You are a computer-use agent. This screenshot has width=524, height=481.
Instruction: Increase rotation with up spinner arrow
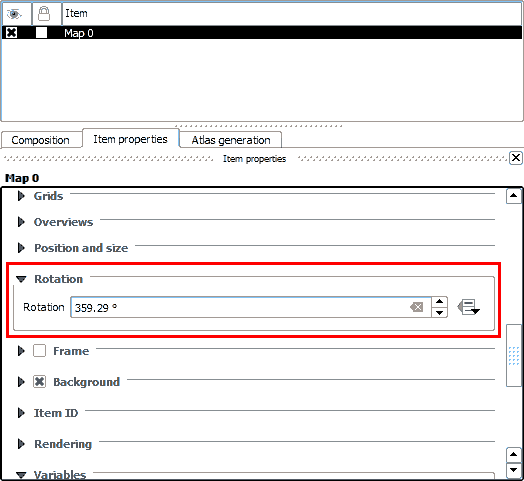439,302
